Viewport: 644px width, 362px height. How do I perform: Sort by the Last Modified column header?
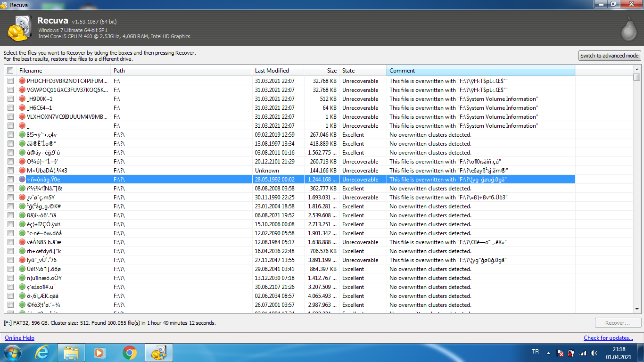tap(278, 71)
